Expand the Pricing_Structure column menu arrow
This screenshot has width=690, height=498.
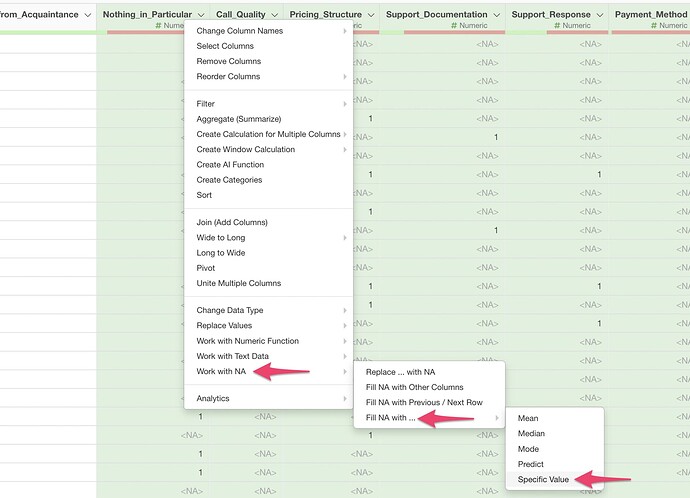369,15
